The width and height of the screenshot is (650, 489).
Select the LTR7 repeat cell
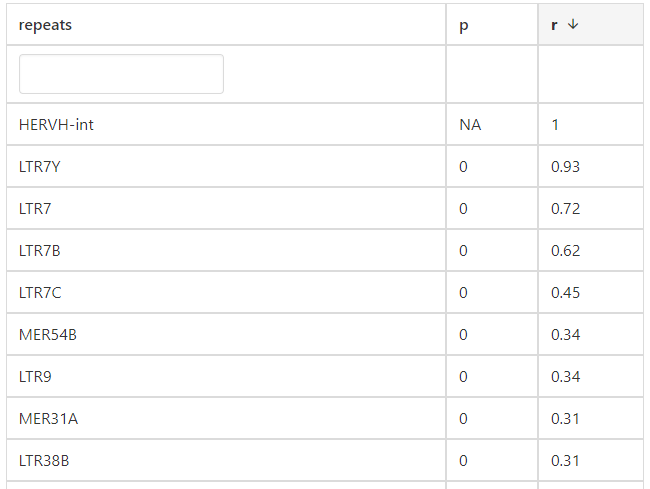35,209
